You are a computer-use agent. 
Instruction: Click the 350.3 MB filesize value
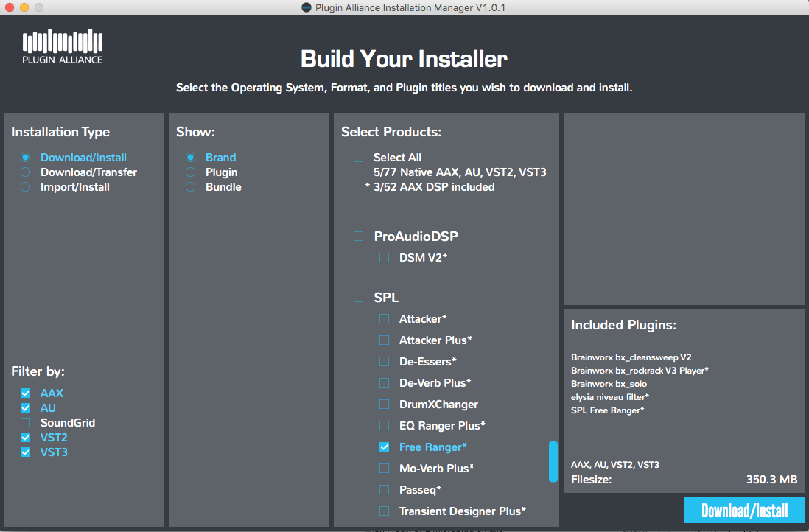point(772,480)
